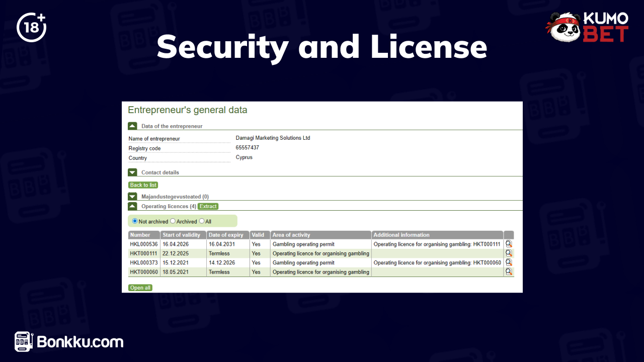This screenshot has width=644, height=362.
Task: Open details icon for licence HKT000060
Action: (509, 271)
